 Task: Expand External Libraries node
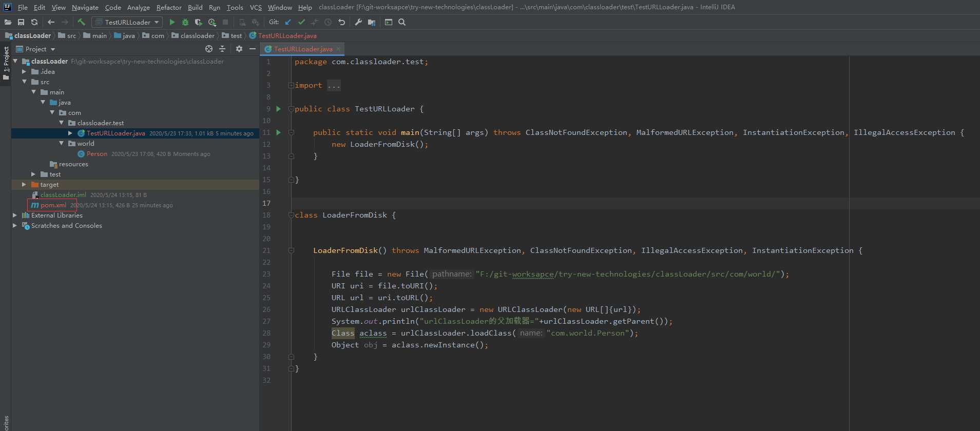point(15,215)
